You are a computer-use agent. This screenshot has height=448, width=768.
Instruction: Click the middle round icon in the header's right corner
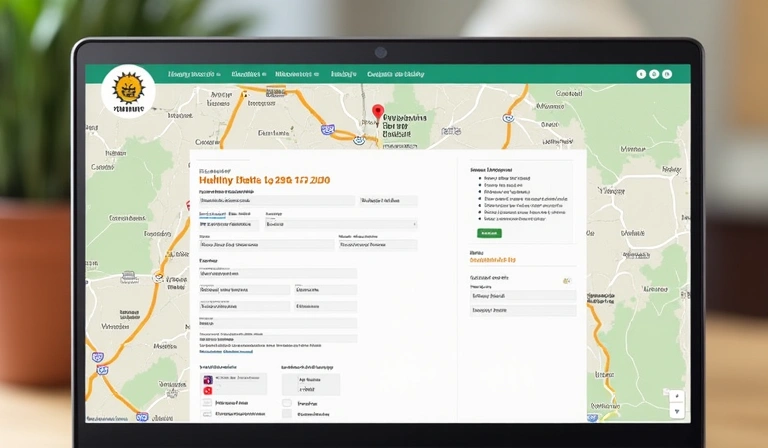tap(655, 74)
